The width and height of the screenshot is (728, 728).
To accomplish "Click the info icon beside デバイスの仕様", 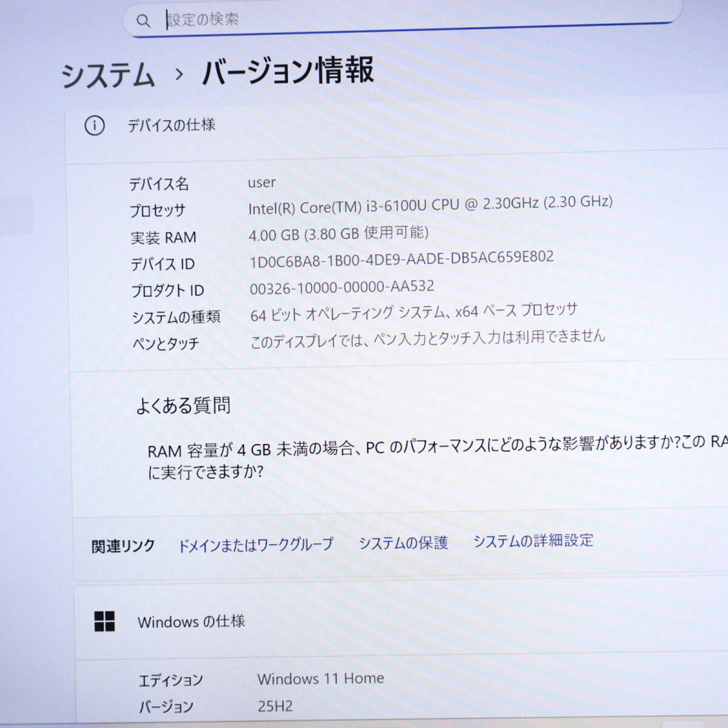I will point(94,126).
